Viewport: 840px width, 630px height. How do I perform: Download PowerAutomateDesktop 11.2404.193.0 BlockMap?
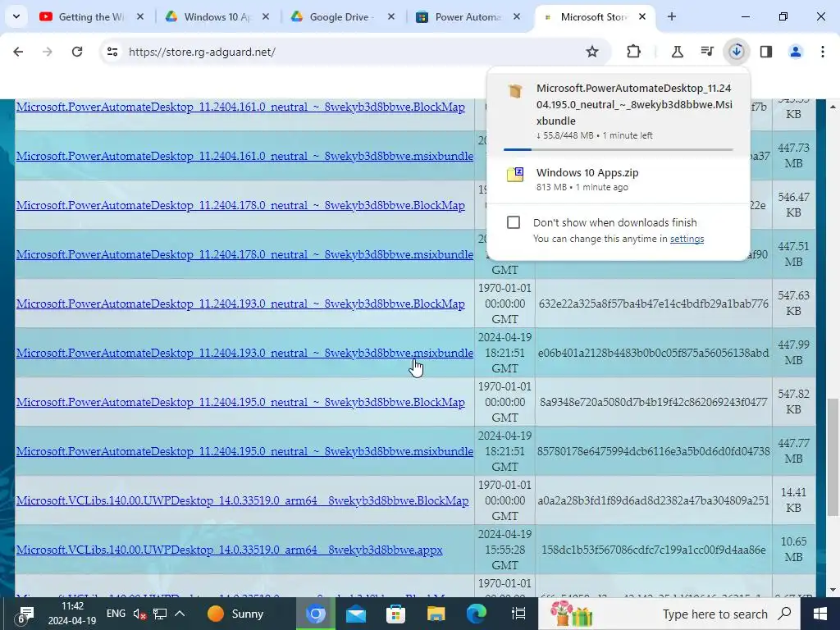240,304
